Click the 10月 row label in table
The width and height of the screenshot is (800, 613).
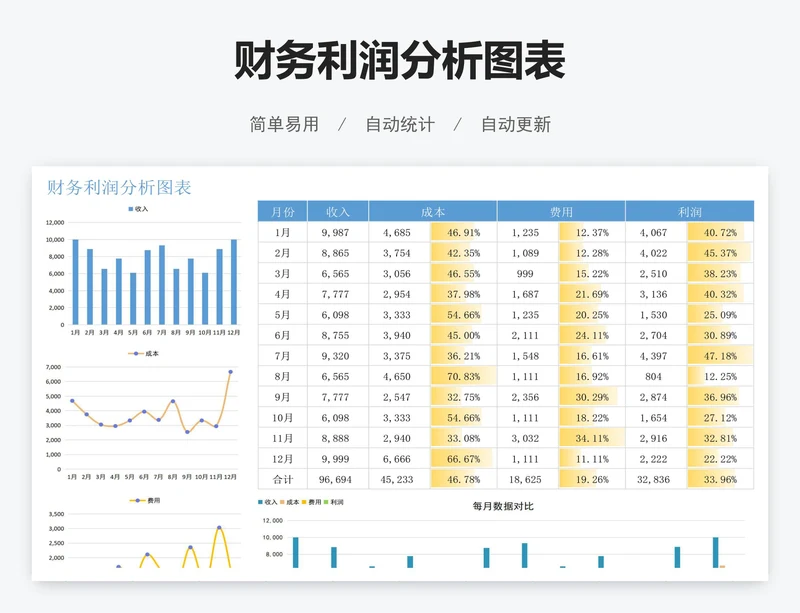tap(283, 418)
